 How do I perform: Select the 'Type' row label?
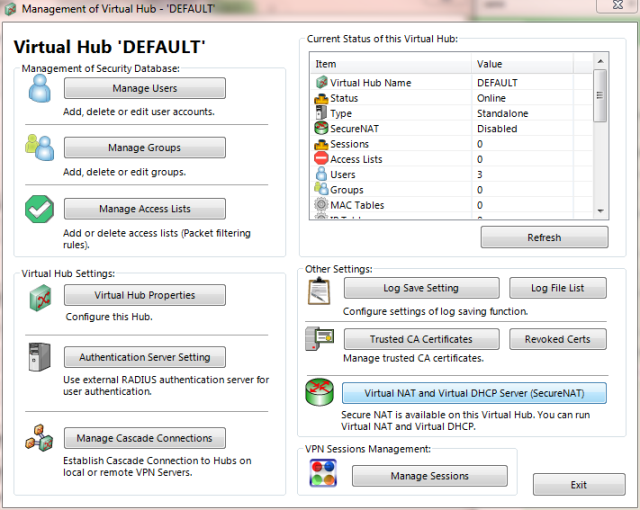tap(341, 113)
